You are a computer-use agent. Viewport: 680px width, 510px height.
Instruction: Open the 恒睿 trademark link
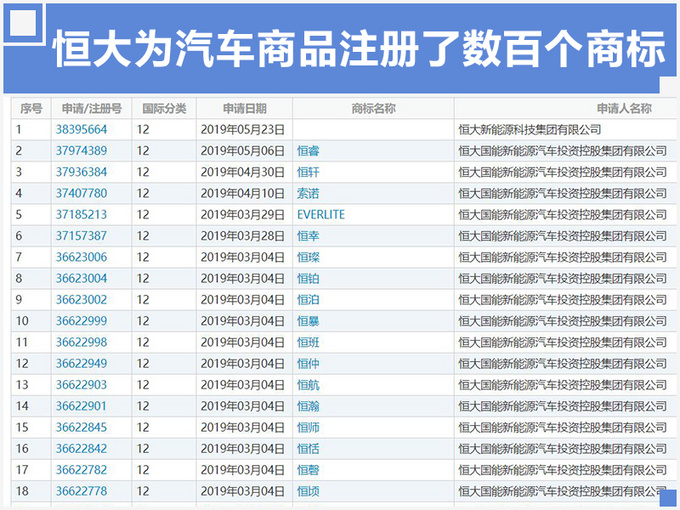tap(308, 150)
